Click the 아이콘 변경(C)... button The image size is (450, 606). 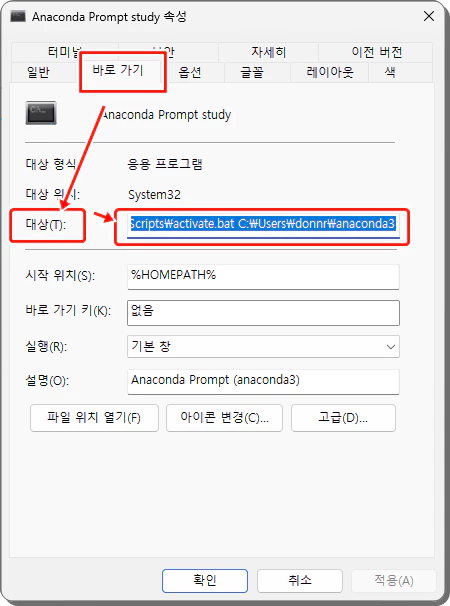tap(224, 418)
